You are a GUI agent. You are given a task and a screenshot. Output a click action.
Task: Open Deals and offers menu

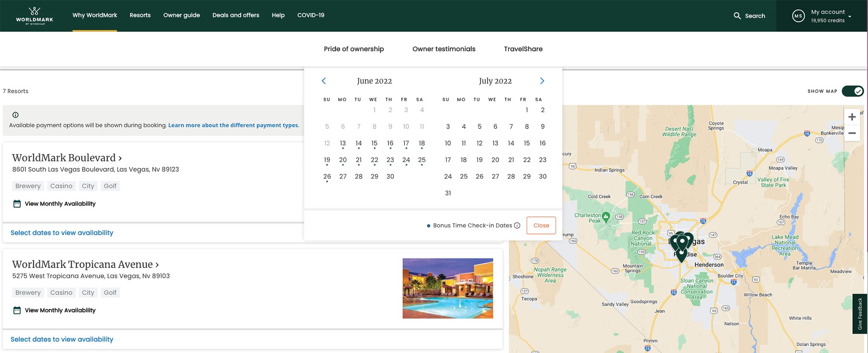[x=236, y=15]
